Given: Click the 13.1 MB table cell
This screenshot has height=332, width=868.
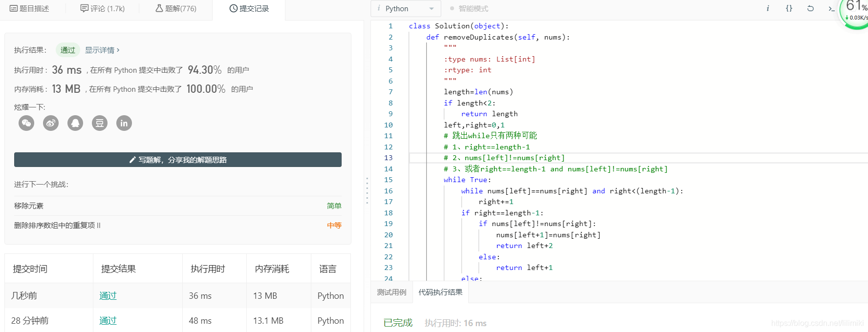Looking at the screenshot, I should click(x=268, y=320).
